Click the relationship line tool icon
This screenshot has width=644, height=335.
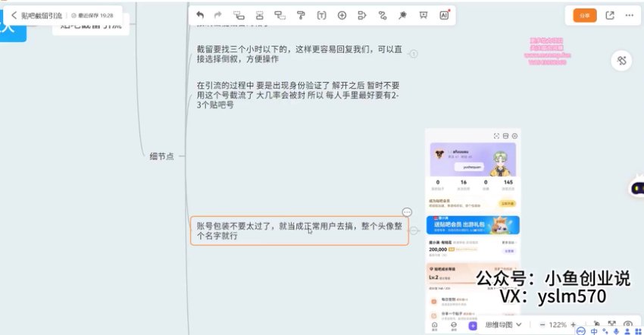click(383, 15)
